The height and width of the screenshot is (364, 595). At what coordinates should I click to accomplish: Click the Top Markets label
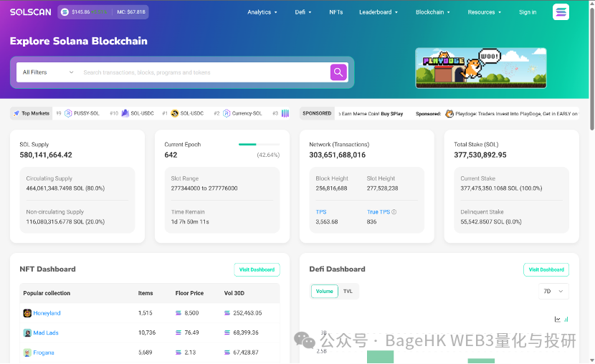pos(35,113)
